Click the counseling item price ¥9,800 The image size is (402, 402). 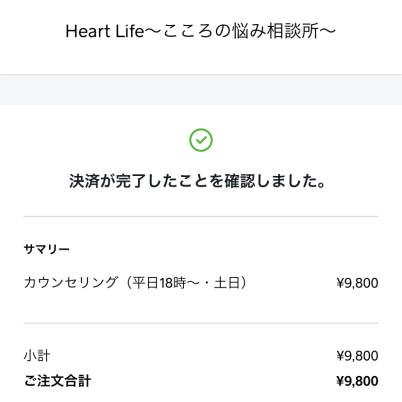coord(357,283)
